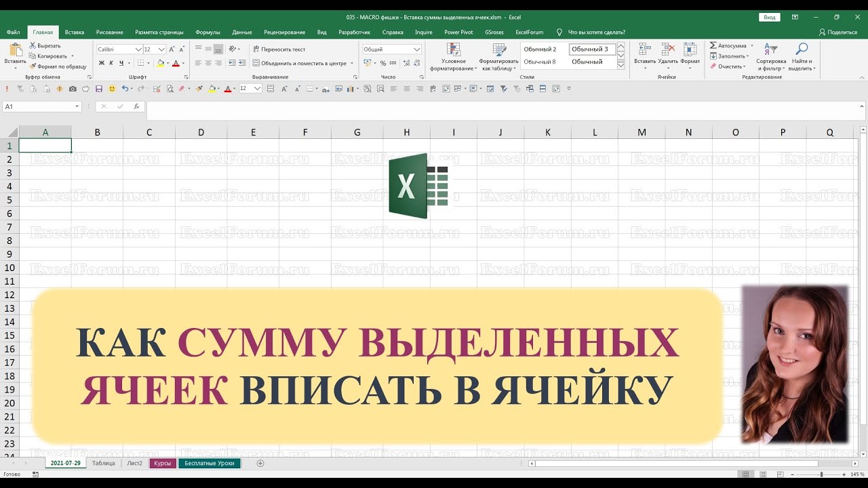Viewport: 868px width, 488px height.
Task: Increase font size with the large A icon
Action: [x=172, y=49]
